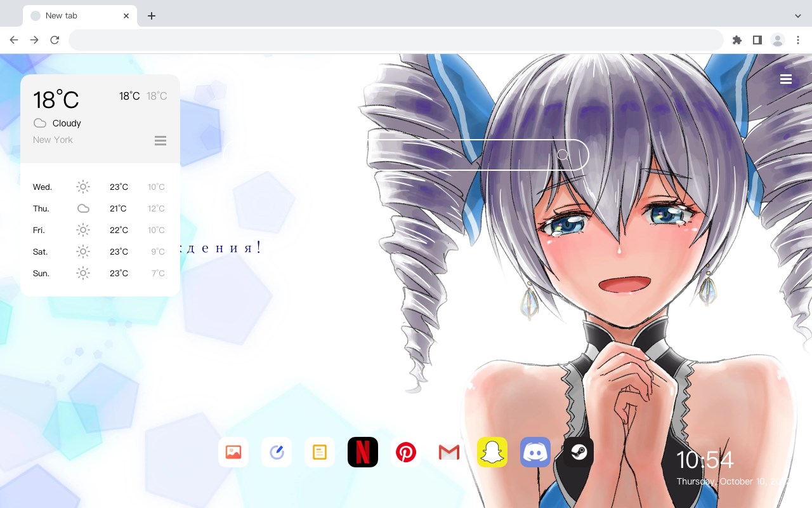This screenshot has width=812, height=508.
Task: Click the browser back arrow
Action: click(x=14, y=40)
